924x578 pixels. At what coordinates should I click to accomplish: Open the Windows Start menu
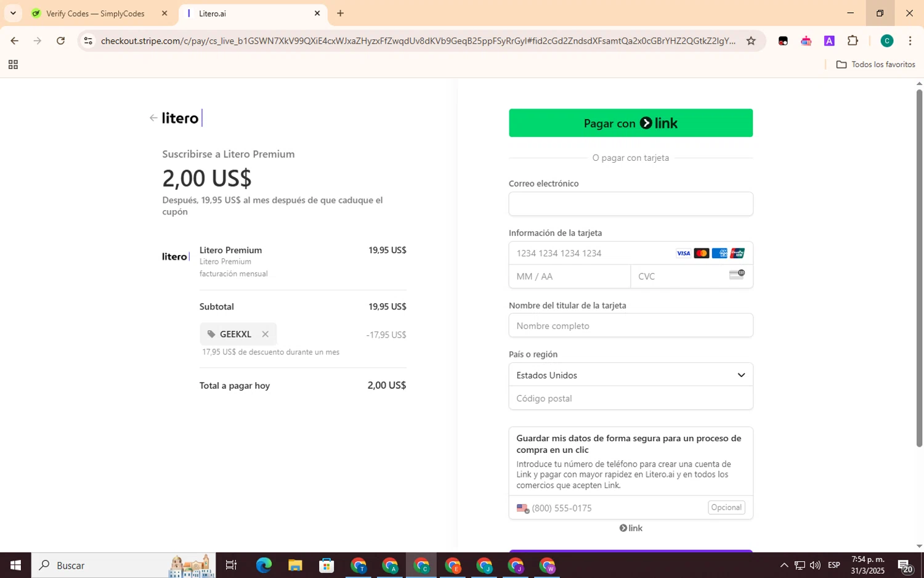pyautogui.click(x=15, y=565)
